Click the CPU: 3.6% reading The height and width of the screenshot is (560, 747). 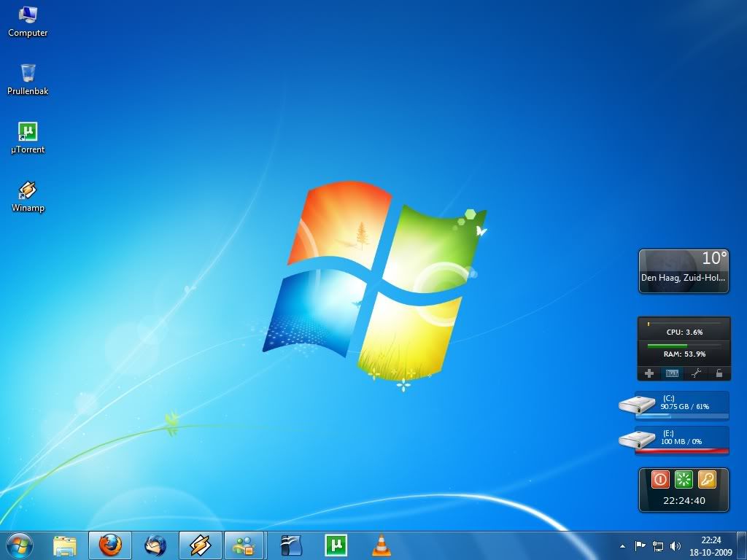click(x=684, y=332)
